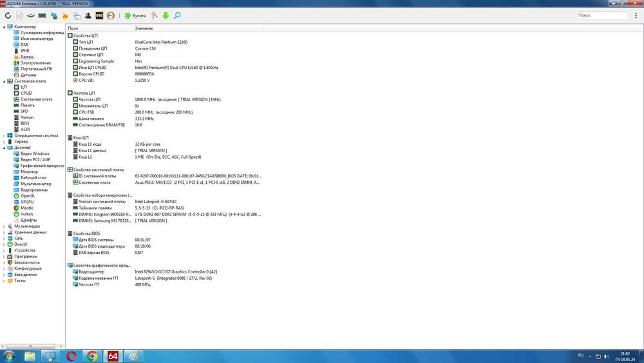The width and height of the screenshot is (644, 363).
Task: Select Видео Windows tree item
Action: 35,153
